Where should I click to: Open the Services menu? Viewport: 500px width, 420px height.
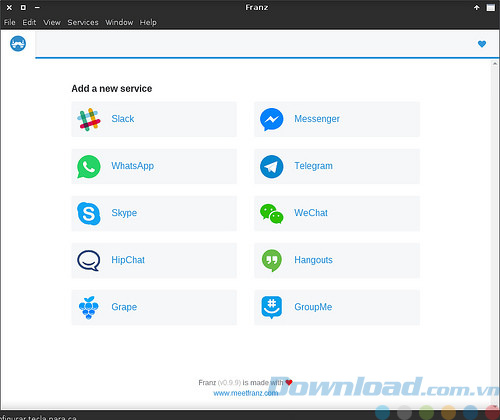point(83,22)
